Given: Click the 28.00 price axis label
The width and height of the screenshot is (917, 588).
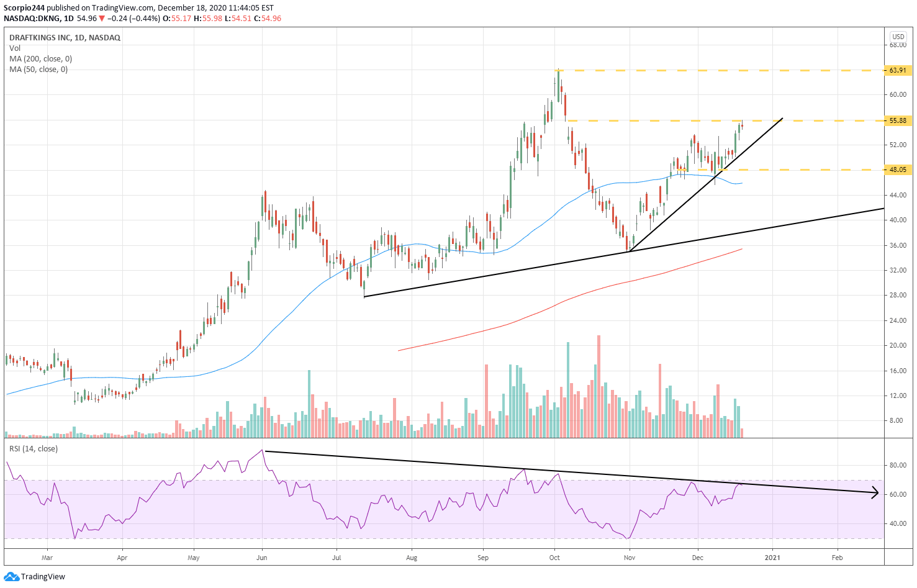Looking at the screenshot, I should click(898, 296).
